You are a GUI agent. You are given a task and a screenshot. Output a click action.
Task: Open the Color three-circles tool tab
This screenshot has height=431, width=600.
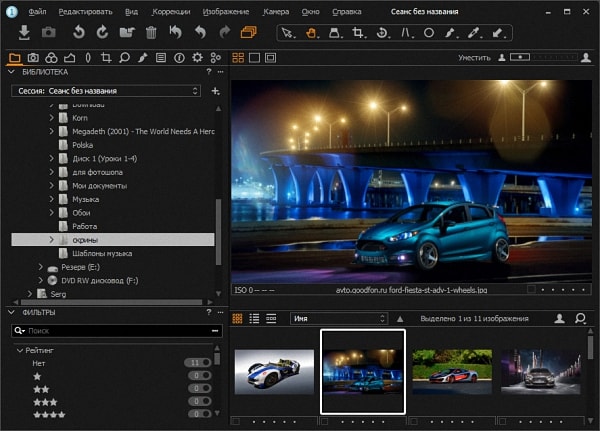51,58
